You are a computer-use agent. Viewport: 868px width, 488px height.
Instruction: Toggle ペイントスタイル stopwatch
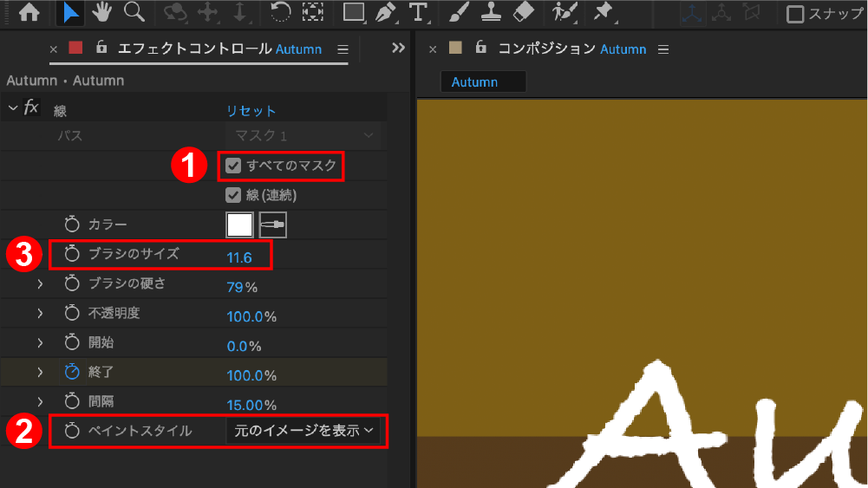click(x=72, y=430)
